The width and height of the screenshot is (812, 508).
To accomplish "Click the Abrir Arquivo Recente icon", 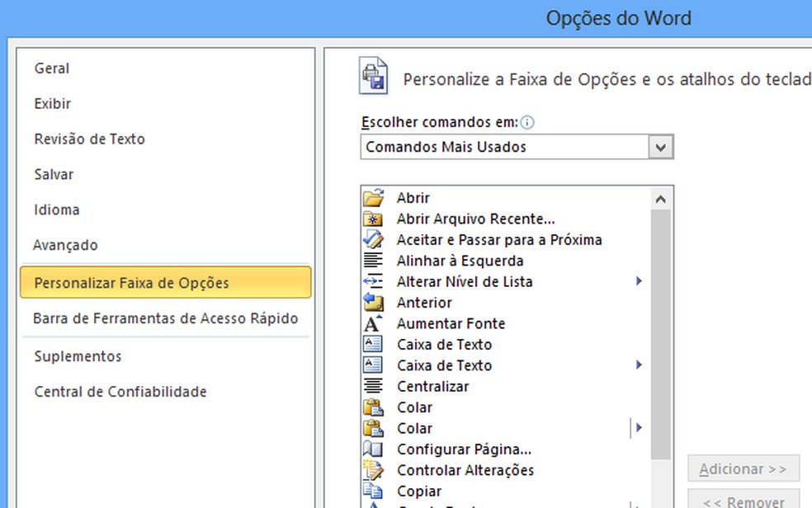I will click(373, 219).
